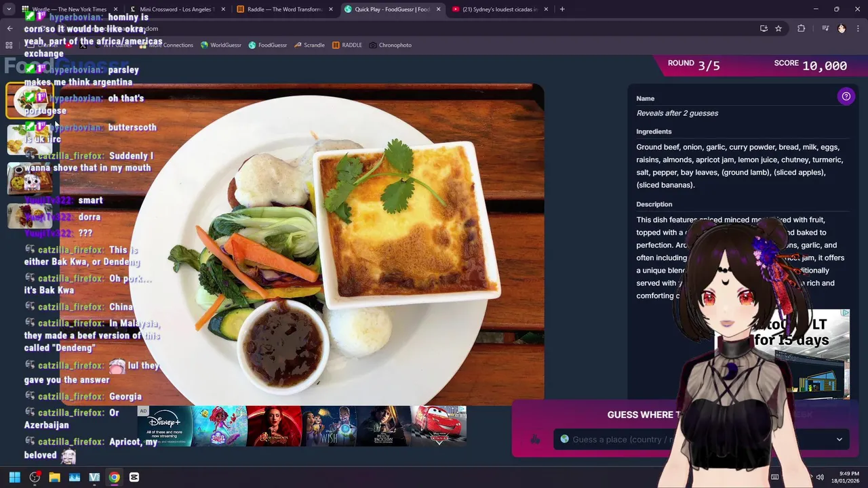Click the Ingredients heading
This screenshot has height=488, width=868.
tap(654, 131)
